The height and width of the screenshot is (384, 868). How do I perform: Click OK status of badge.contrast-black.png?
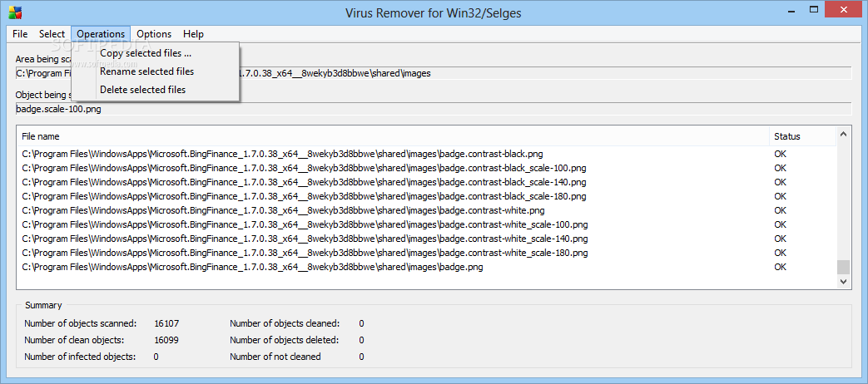(x=780, y=154)
